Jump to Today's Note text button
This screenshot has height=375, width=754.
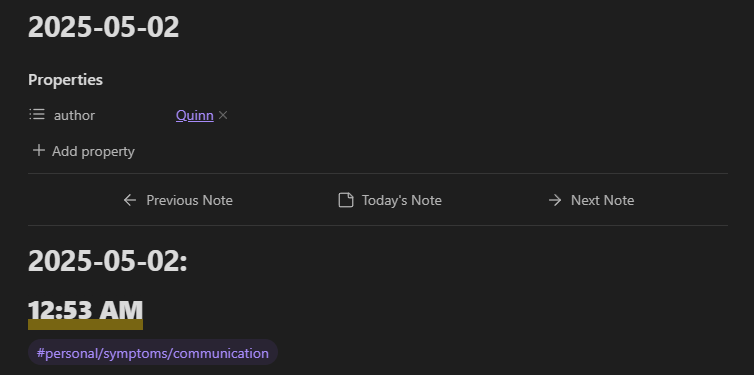[402, 200]
